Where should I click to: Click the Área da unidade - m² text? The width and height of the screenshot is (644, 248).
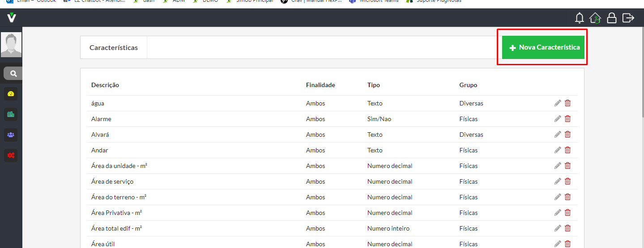click(x=119, y=166)
